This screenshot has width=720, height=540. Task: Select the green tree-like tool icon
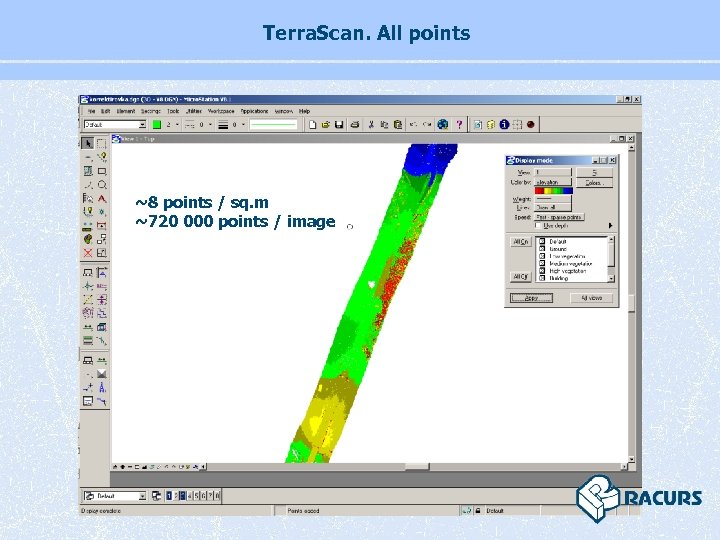(x=88, y=239)
